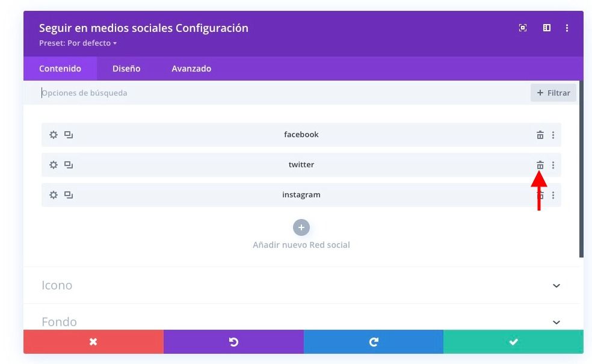592x364 pixels.
Task: Toggle the split column view icon in header
Action: point(547,28)
